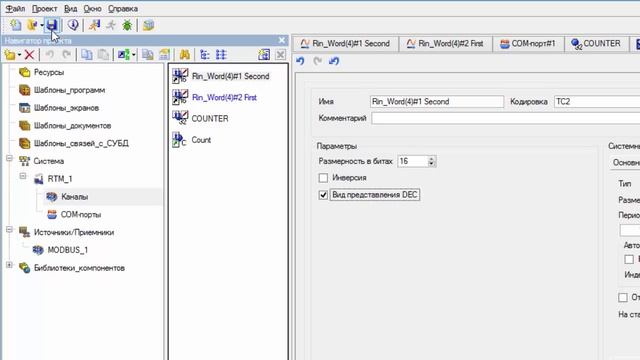Screen dimensions: 640x360
Task: Click the Размерность в битах value field
Action: 413,161
